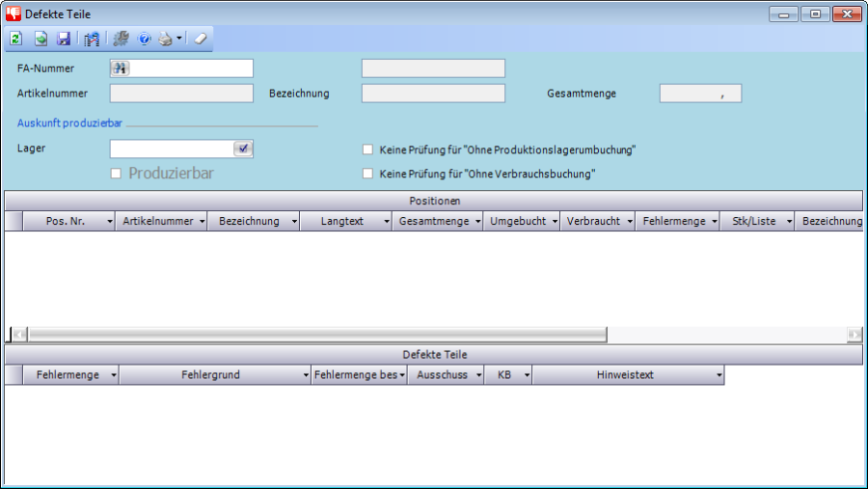The image size is (868, 489).
Task: Check Keine Prüfung für Ohne Verbrauchsbuchung
Action: [x=367, y=174]
